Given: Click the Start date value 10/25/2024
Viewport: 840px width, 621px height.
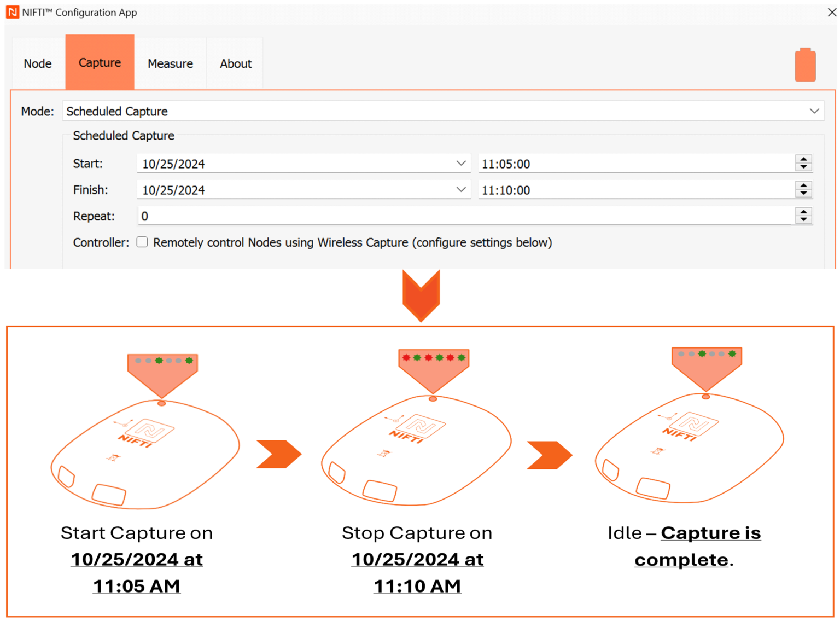Looking at the screenshot, I should pyautogui.click(x=173, y=164).
